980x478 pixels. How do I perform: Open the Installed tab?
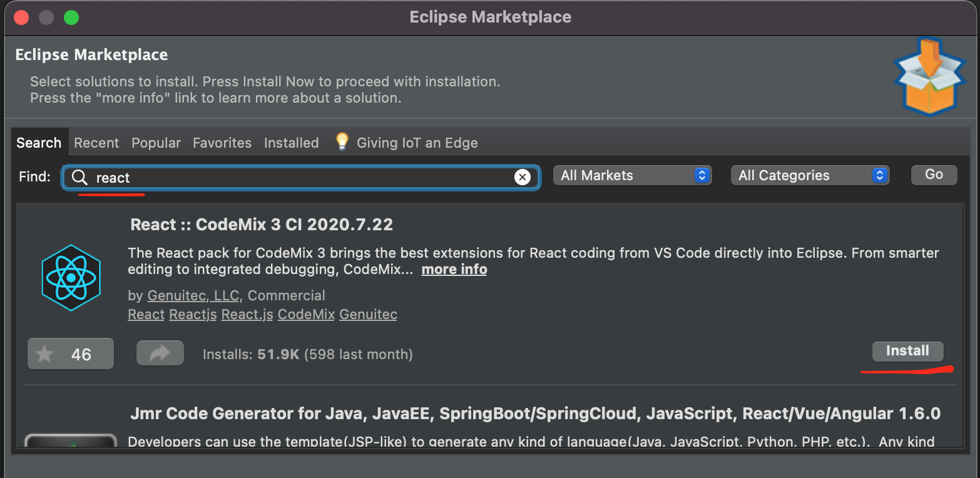tap(291, 143)
